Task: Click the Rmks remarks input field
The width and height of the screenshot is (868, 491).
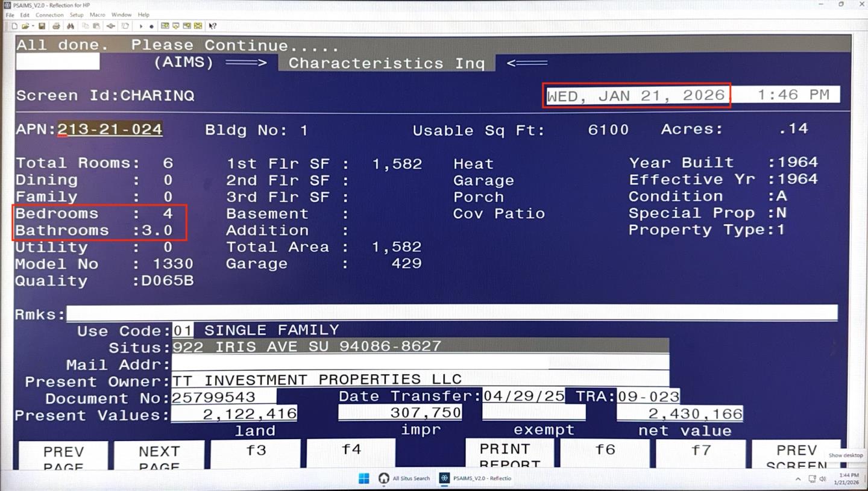Action: pos(451,313)
